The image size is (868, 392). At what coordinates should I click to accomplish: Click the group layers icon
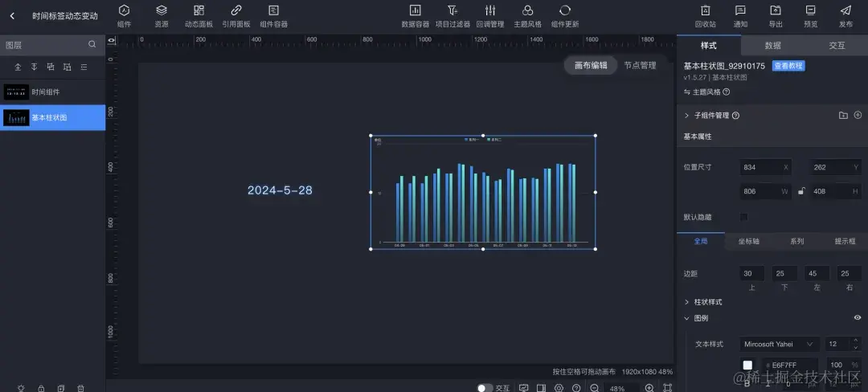pos(51,67)
